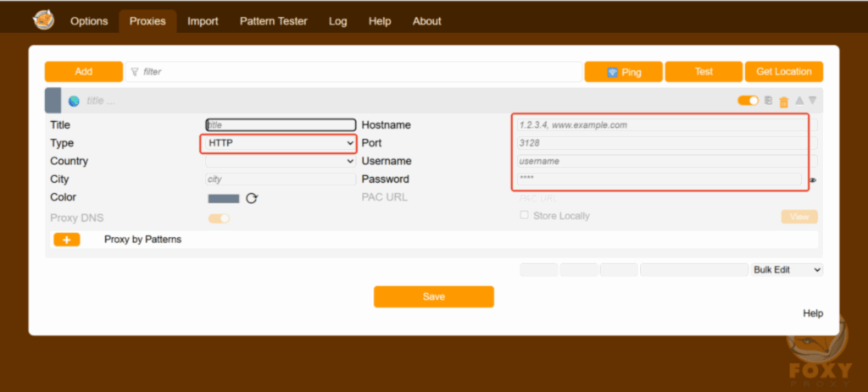
Task: Click the Test button
Action: (x=704, y=71)
